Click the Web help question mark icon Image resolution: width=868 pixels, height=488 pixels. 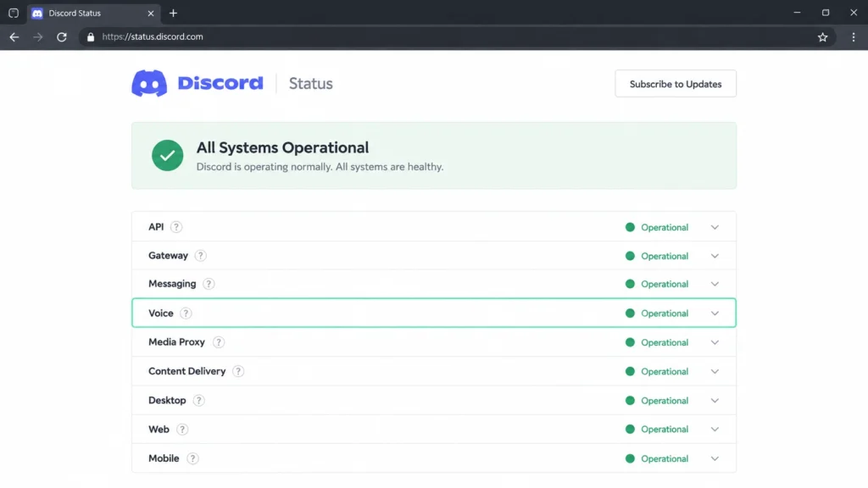coord(181,430)
